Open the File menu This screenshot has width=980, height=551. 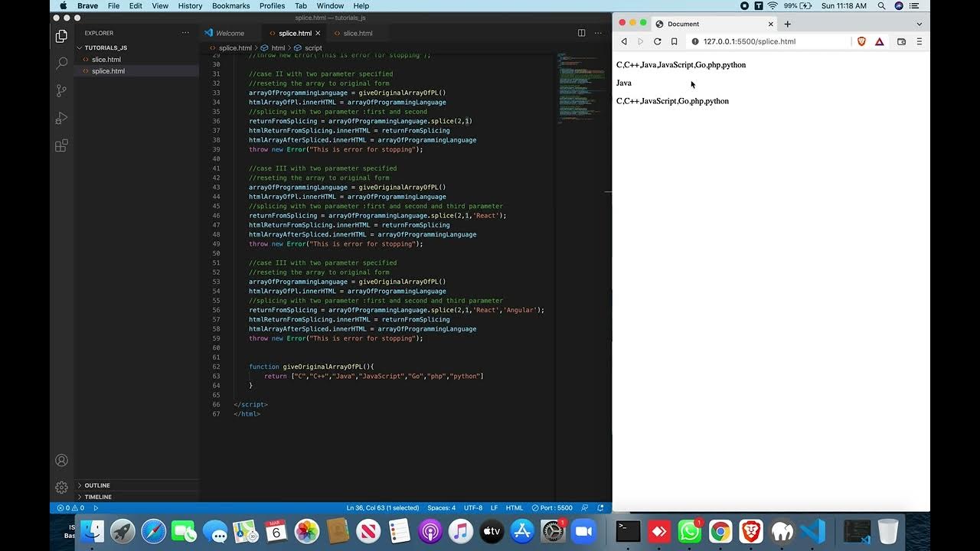coord(113,5)
